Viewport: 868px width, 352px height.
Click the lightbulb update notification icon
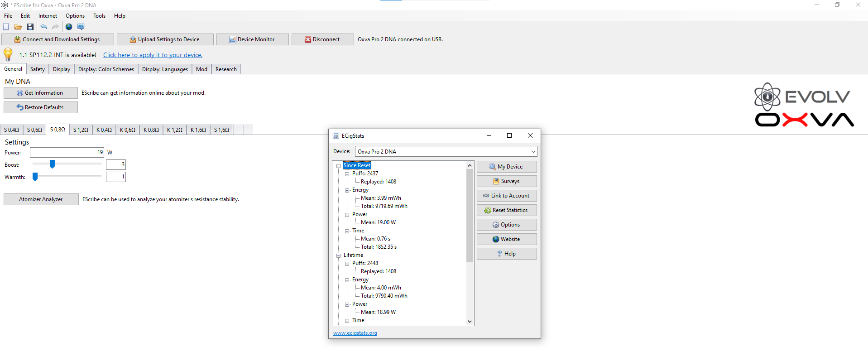pyautogui.click(x=8, y=54)
